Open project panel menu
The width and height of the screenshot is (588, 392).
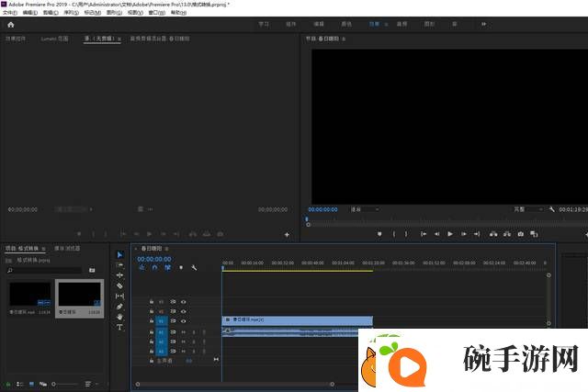[43, 249]
